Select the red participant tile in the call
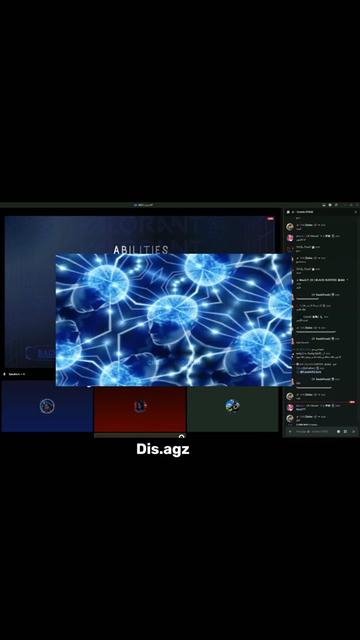360x640 pixels. click(x=140, y=409)
